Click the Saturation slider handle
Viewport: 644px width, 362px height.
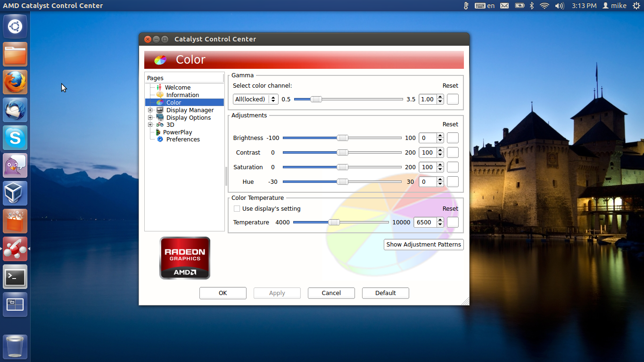tap(342, 167)
